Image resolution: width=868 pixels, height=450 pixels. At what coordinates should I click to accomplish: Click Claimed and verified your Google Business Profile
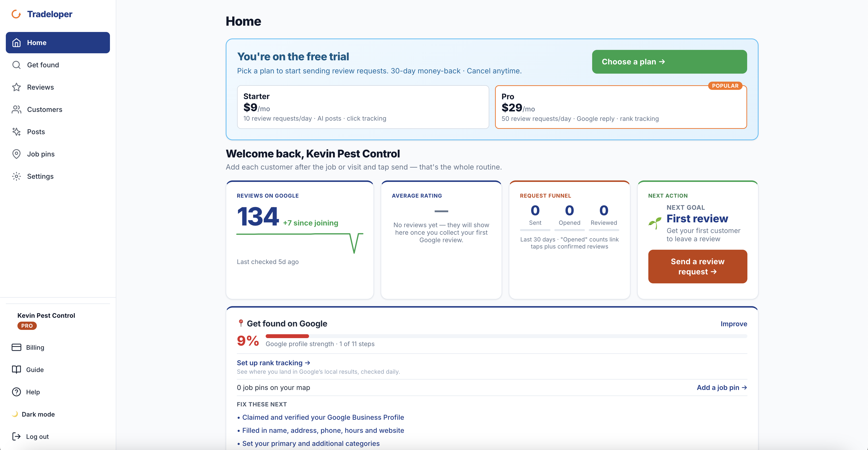coord(323,417)
